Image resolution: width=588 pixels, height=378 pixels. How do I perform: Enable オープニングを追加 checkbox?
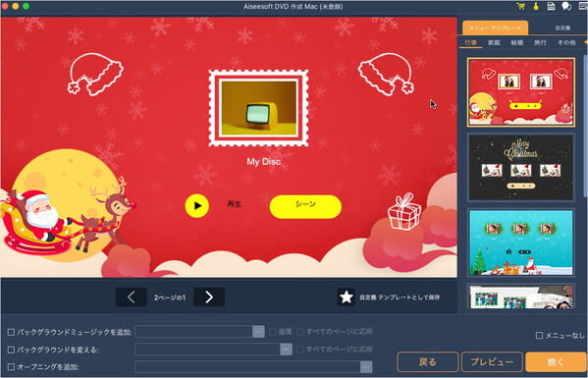(x=11, y=367)
